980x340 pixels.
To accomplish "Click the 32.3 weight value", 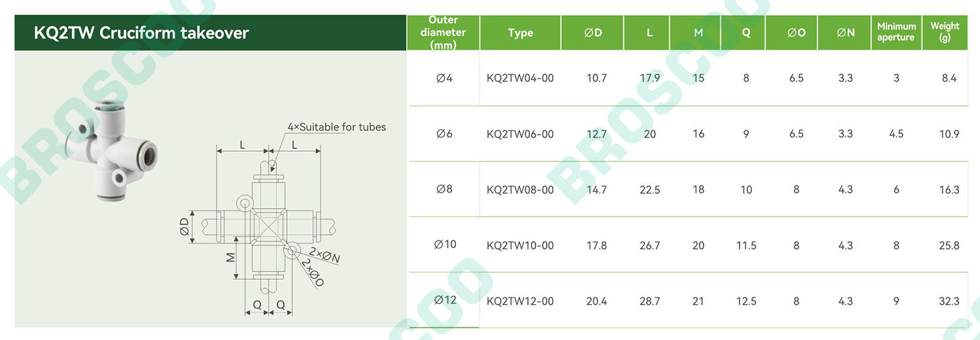I will tap(949, 301).
